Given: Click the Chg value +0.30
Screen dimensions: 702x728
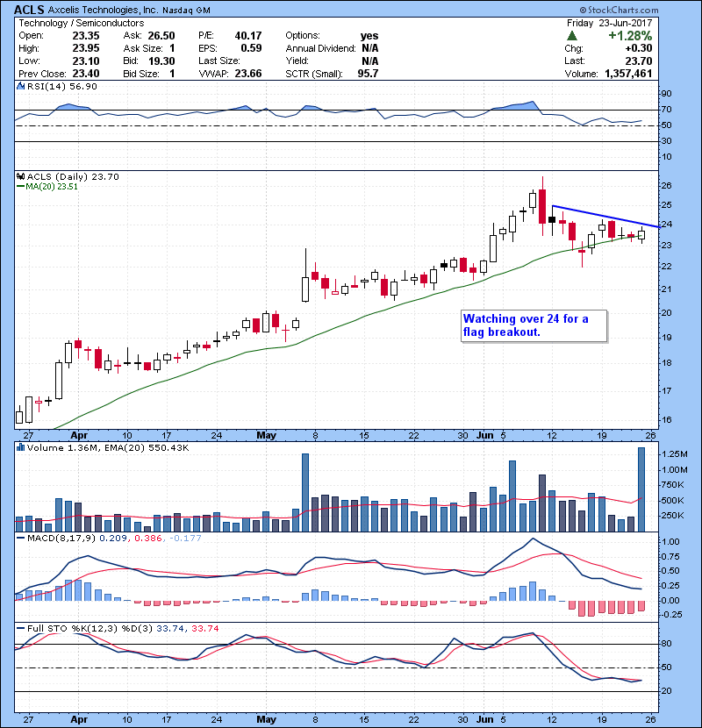Looking at the screenshot, I should point(638,48).
